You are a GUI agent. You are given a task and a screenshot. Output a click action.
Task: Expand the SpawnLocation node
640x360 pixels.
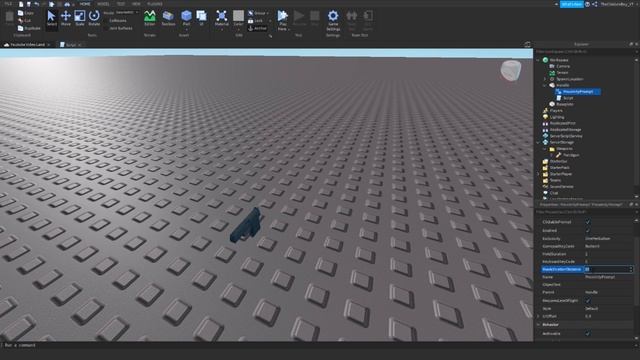pos(545,79)
